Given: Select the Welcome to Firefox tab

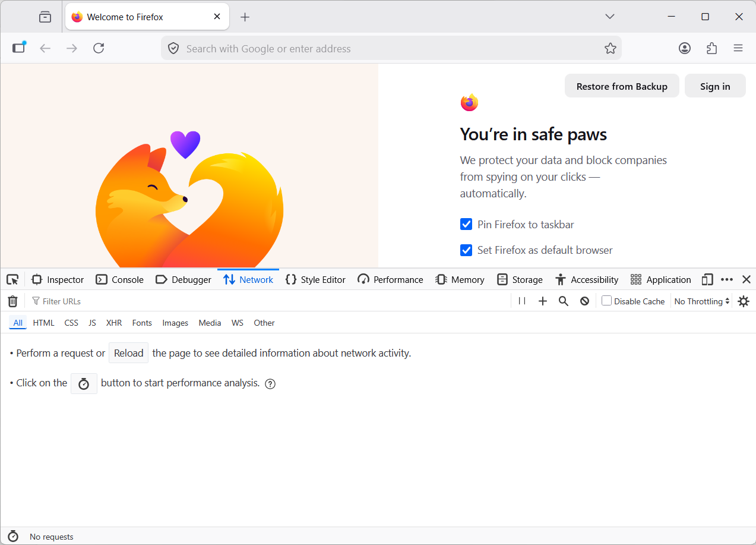Looking at the screenshot, I should pos(146,17).
